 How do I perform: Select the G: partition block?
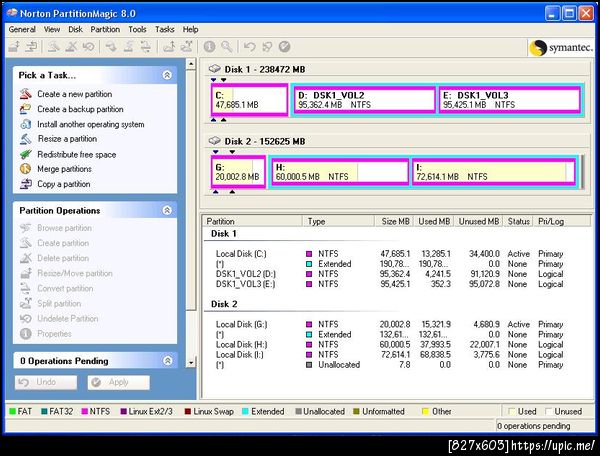(x=238, y=172)
